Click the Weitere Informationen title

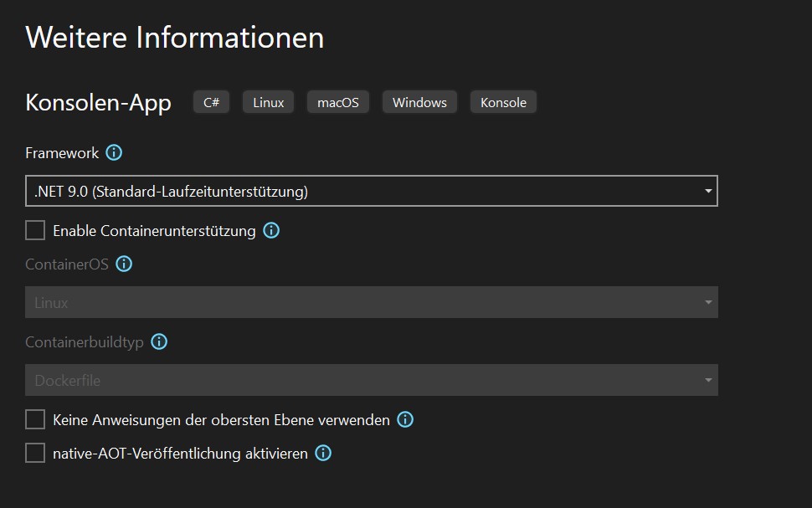175,38
